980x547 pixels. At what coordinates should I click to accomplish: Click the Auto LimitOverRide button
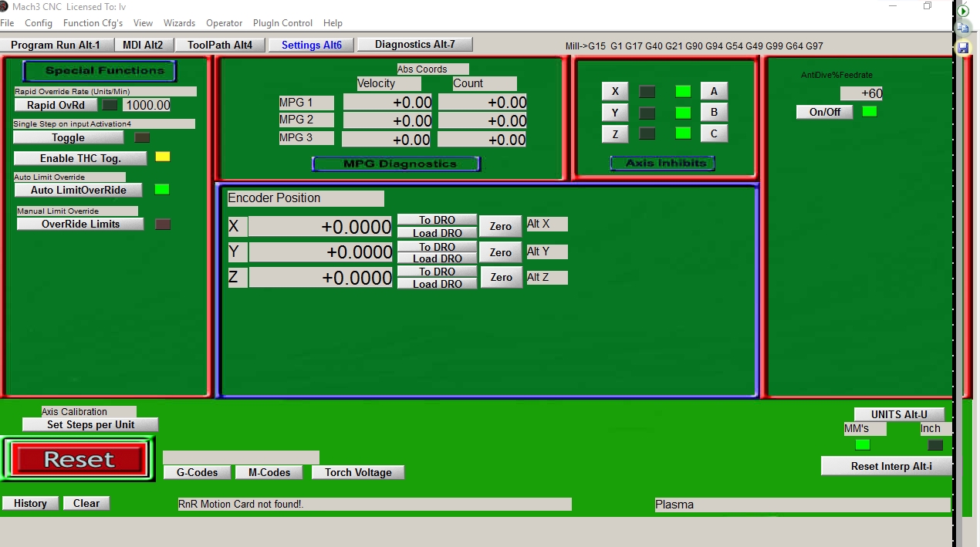pyautogui.click(x=79, y=190)
